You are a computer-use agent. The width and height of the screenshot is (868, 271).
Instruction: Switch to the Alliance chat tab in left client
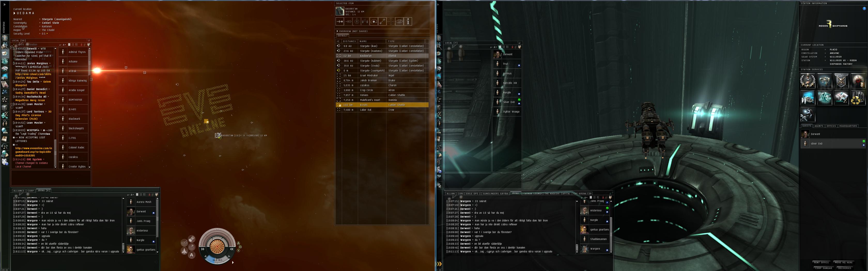coord(19,190)
